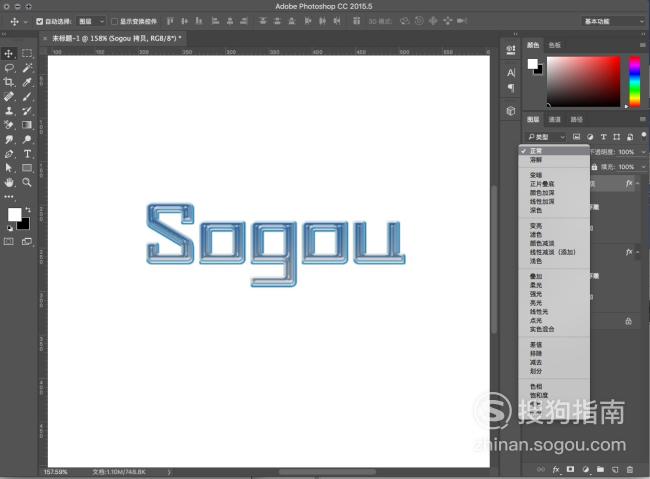This screenshot has width=650, height=479.
Task: Select the Healing Brush tool
Action: coord(9,97)
